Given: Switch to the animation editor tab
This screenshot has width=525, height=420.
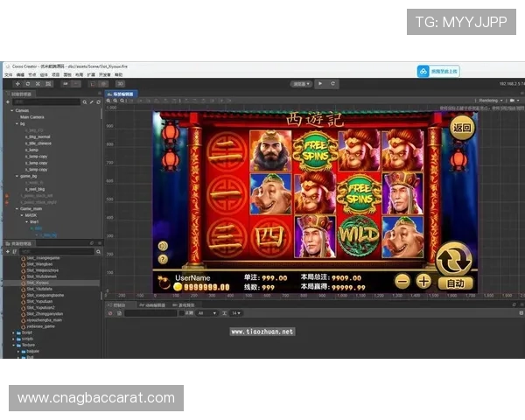Looking at the screenshot, I should coord(152,305).
